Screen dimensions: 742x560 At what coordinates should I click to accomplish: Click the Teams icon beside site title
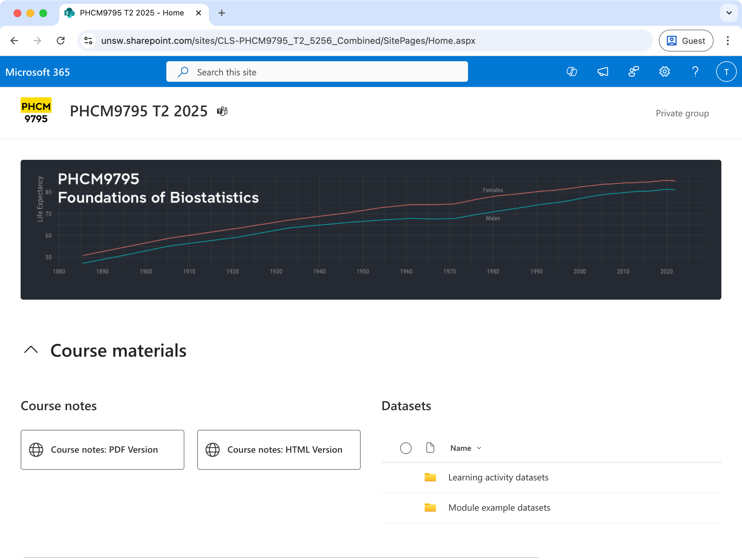(x=222, y=111)
